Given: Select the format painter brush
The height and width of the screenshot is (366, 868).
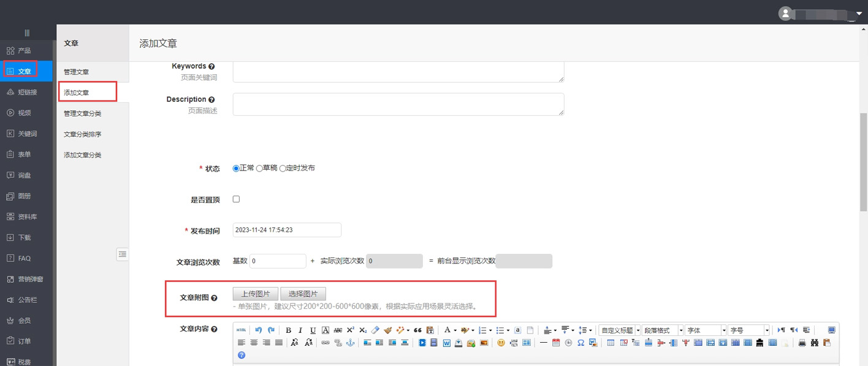Looking at the screenshot, I should click(387, 330).
